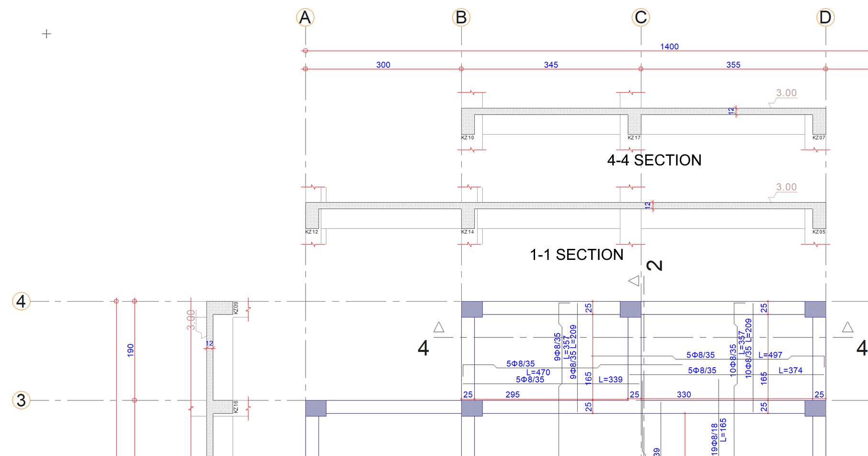Click the KZ12 column label

312,231
